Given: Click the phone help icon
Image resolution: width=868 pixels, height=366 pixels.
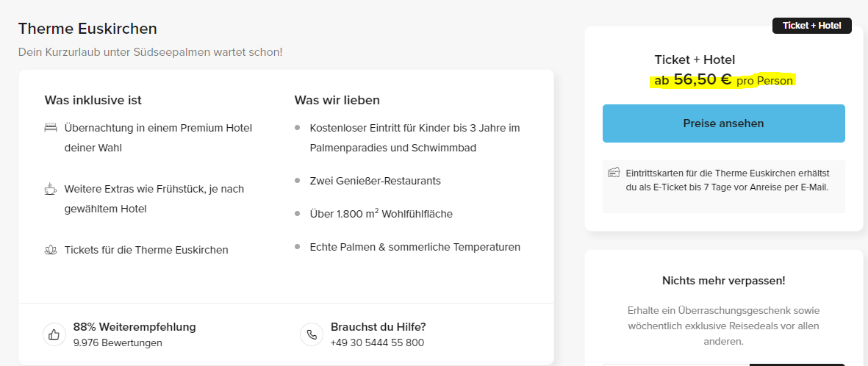Looking at the screenshot, I should tap(312, 334).
